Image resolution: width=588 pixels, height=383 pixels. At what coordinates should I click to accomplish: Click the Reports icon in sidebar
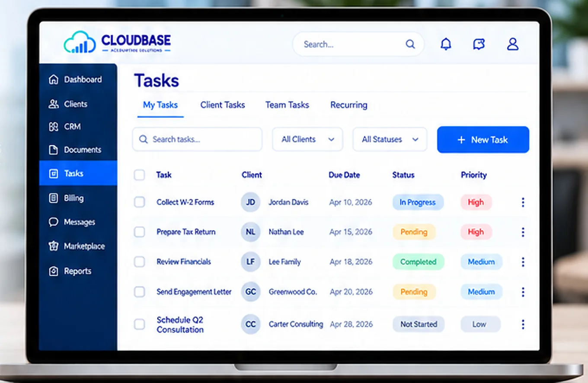coord(54,271)
